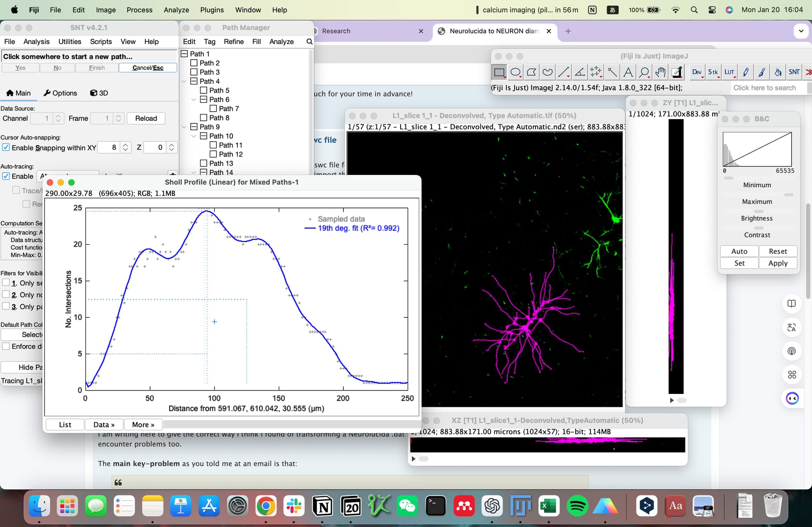
Task: Select the text tool in ImageJ
Action: pyautogui.click(x=628, y=72)
